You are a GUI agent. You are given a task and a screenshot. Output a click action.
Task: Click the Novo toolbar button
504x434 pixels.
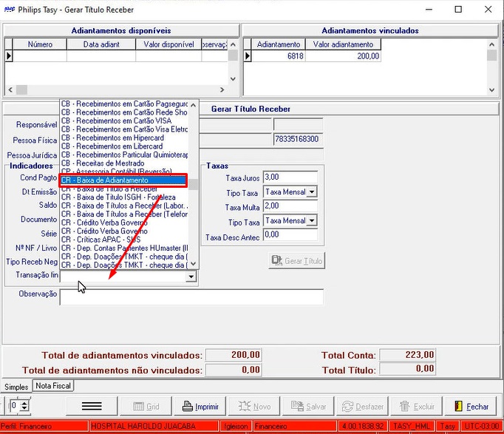(x=254, y=407)
